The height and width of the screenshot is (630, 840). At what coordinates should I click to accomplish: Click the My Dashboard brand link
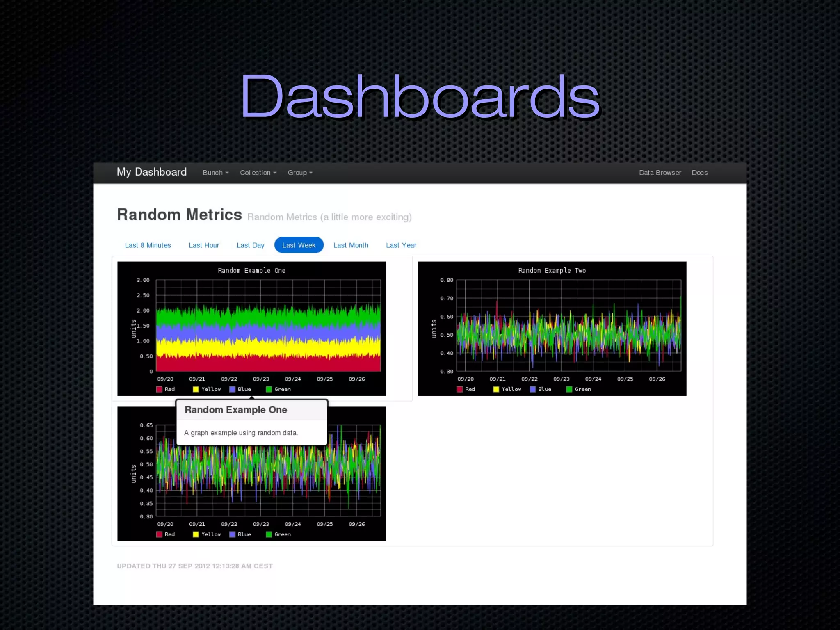click(152, 172)
